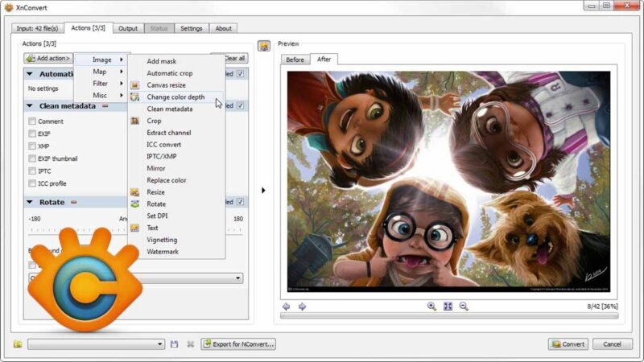Zoom in on the preview
The image size is (644, 362).
(431, 306)
